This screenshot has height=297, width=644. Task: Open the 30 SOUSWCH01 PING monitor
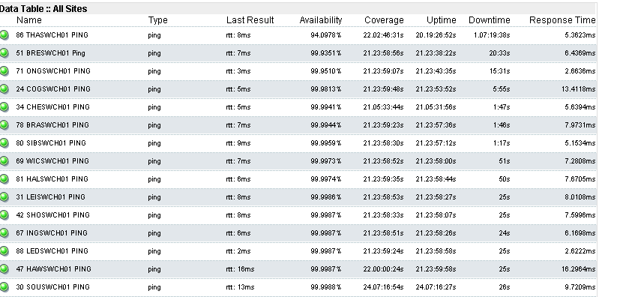click(52, 286)
